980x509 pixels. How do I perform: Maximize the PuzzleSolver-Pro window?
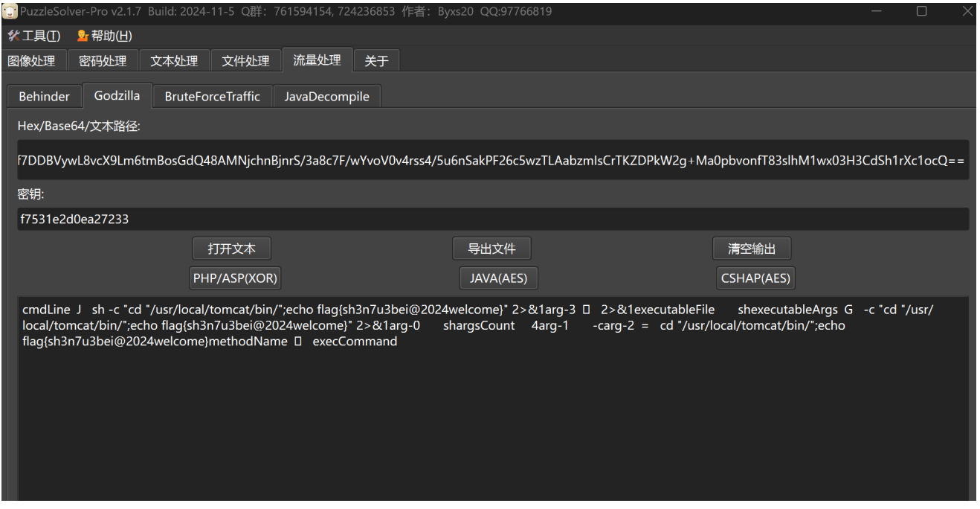(x=921, y=11)
